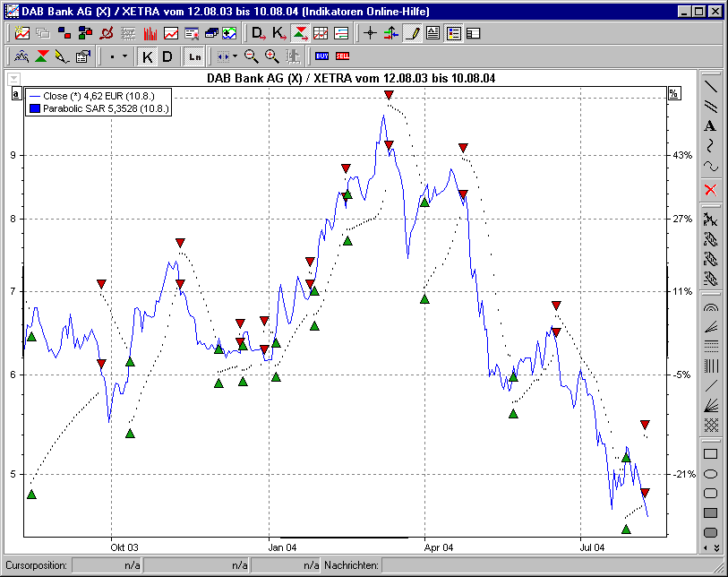
Task: Open the chart properties icon
Action: coord(81,56)
